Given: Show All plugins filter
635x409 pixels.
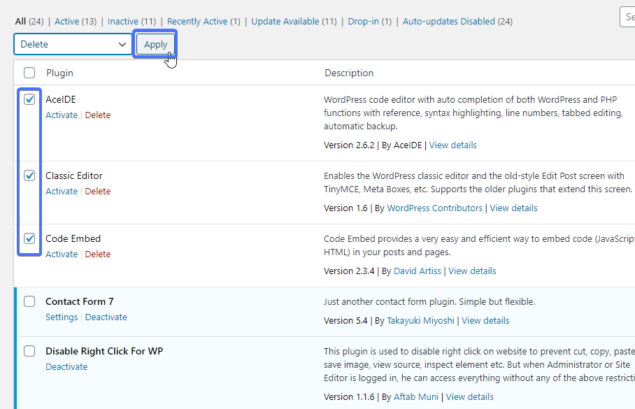Looking at the screenshot, I should pos(21,21).
